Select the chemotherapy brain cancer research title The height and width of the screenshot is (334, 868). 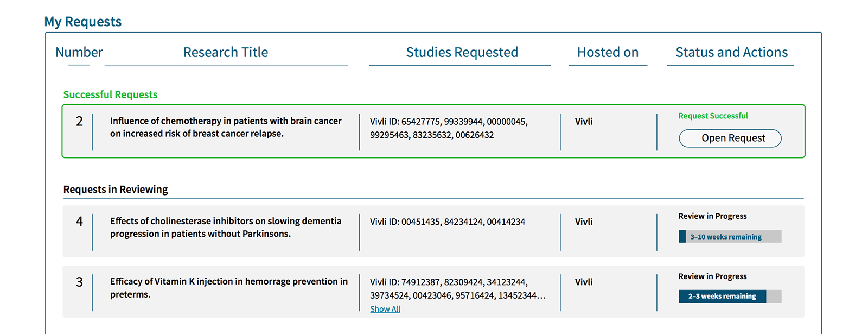tap(226, 127)
